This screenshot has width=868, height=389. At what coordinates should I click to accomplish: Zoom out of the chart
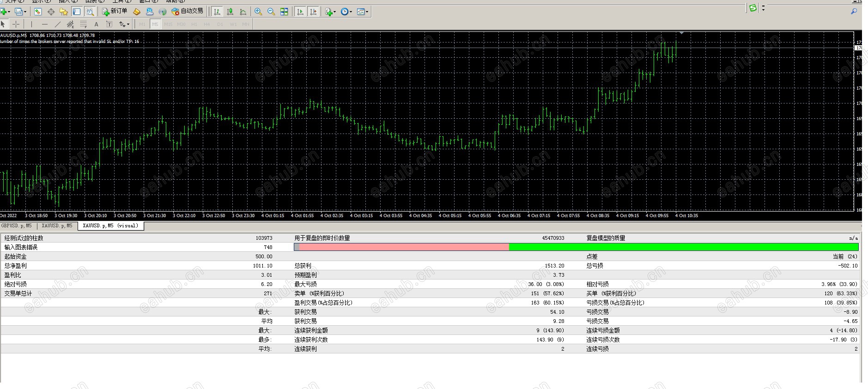271,12
